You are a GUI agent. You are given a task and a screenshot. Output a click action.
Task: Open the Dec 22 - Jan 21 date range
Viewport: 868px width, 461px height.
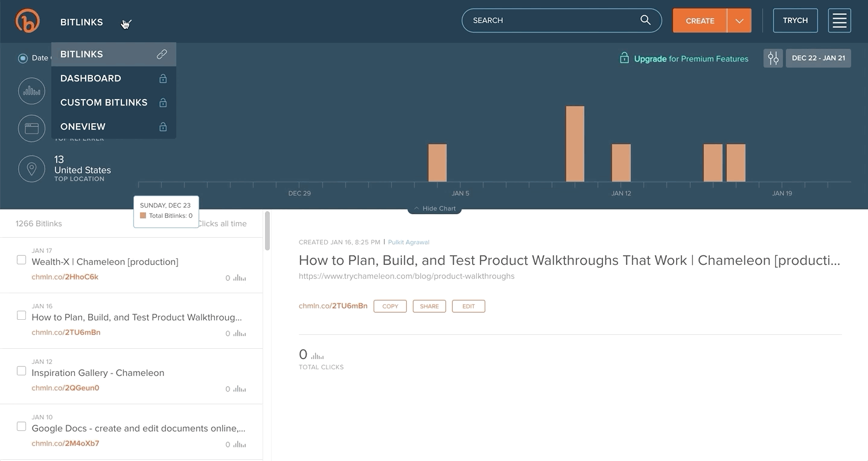click(x=818, y=58)
